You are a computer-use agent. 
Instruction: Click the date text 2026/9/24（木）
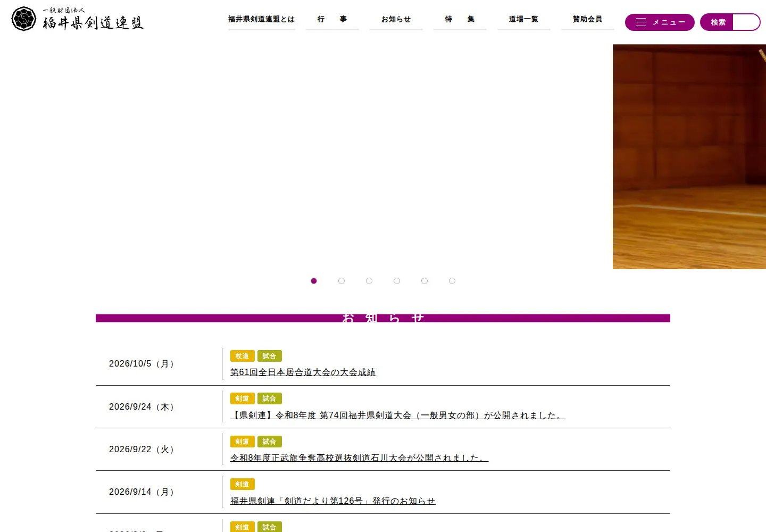142,407
